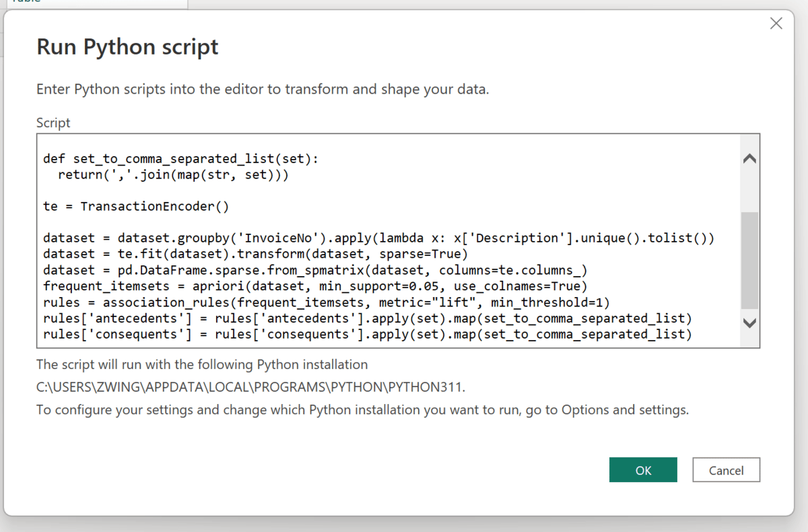Cancel the Python script dialog
This screenshot has height=532, width=808.
(x=726, y=470)
